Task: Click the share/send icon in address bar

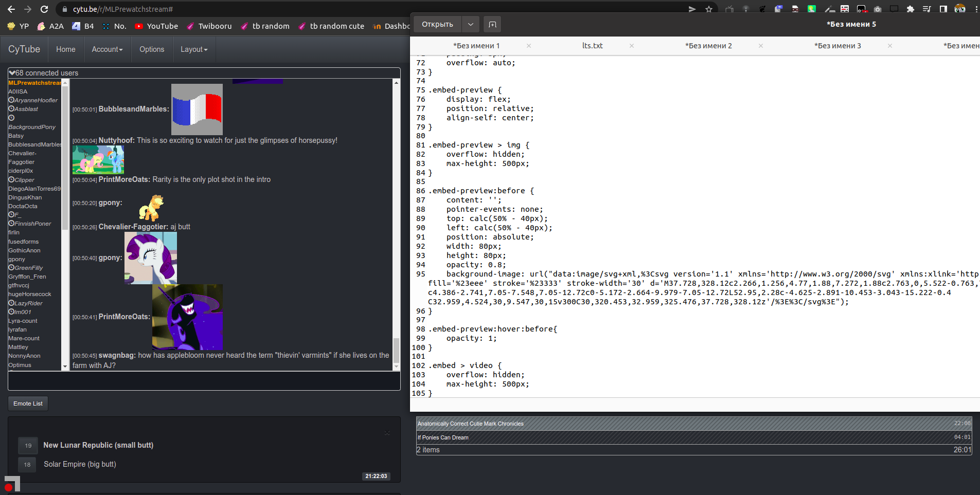Action: pos(692,9)
